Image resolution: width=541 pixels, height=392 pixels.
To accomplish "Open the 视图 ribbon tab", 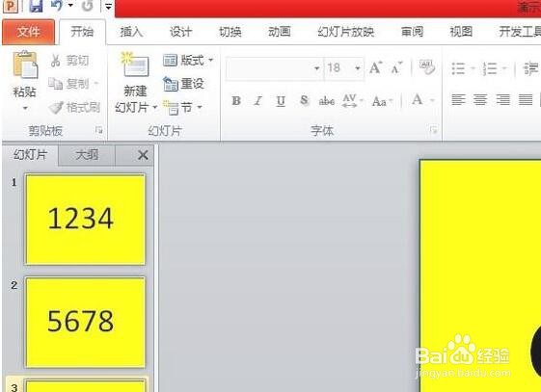I will (x=461, y=32).
